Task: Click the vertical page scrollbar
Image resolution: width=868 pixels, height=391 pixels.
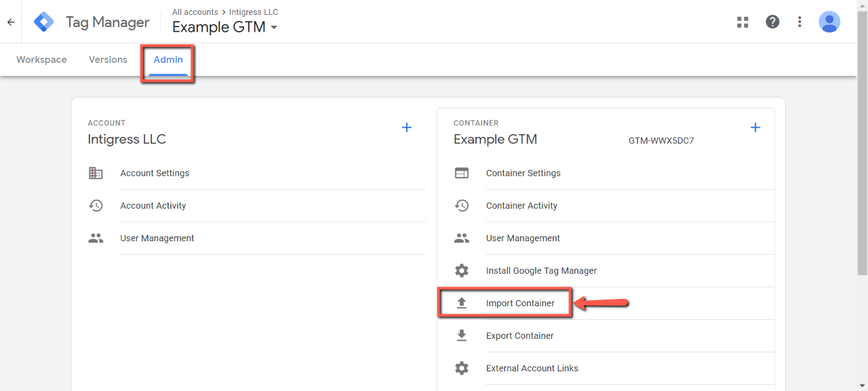Action: coord(863,142)
